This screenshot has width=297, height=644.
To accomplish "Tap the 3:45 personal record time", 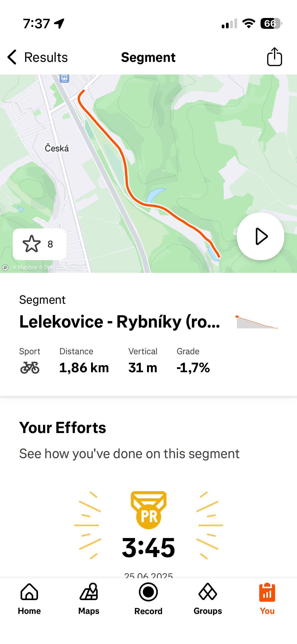I will (148, 548).
